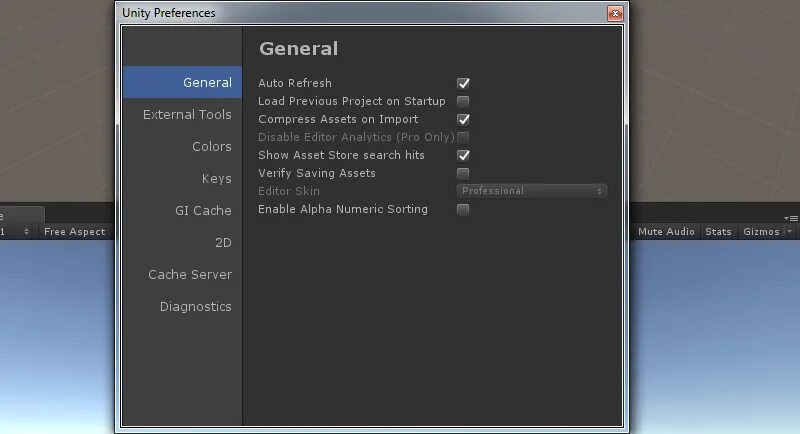Click the General heading text
This screenshot has height=434, width=800.
[x=298, y=49]
